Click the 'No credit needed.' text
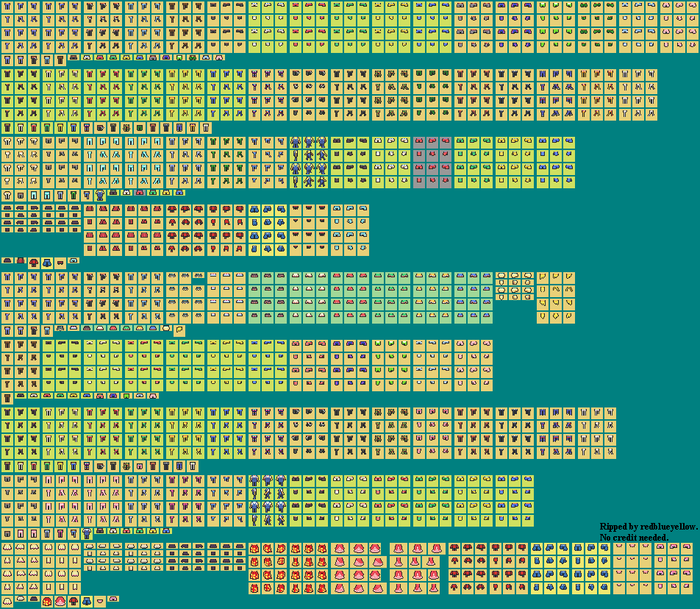 pos(634,538)
